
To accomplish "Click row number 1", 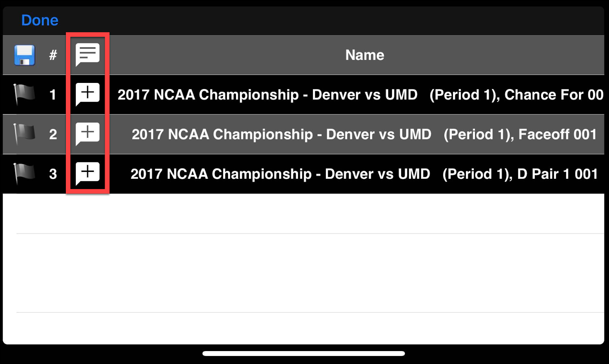I will coord(53,95).
